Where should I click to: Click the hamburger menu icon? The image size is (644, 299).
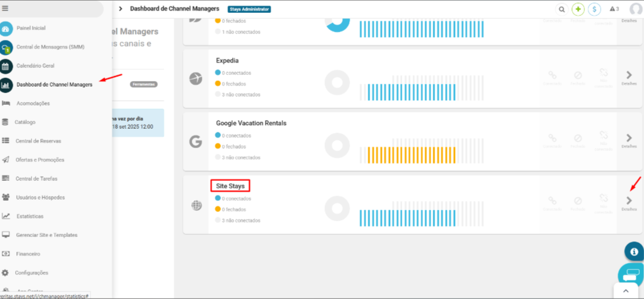point(5,8)
